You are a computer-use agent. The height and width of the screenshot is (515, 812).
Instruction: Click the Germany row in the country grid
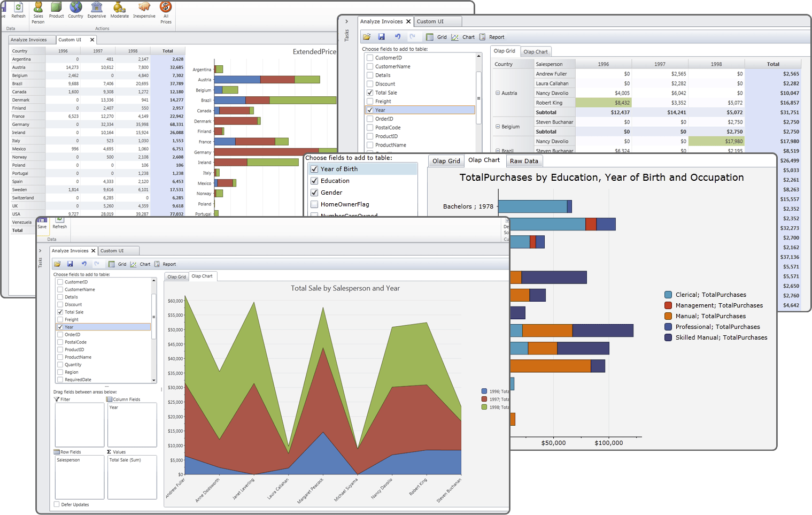pos(97,125)
